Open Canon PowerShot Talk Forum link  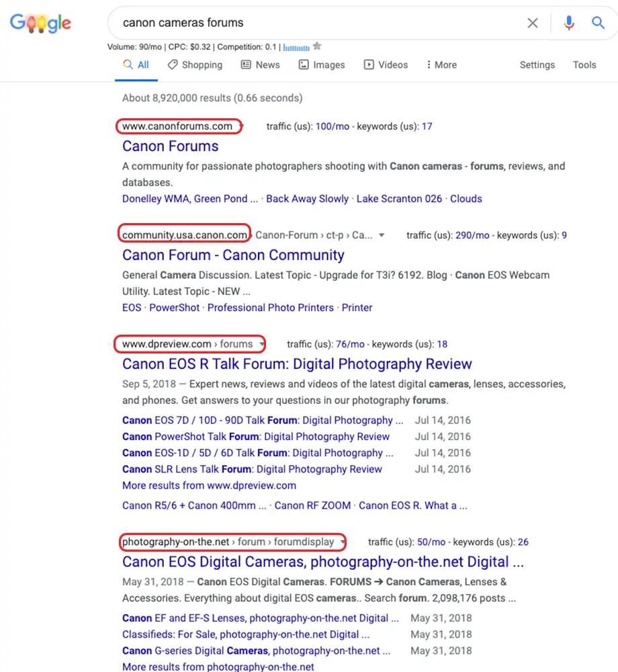[256, 437]
